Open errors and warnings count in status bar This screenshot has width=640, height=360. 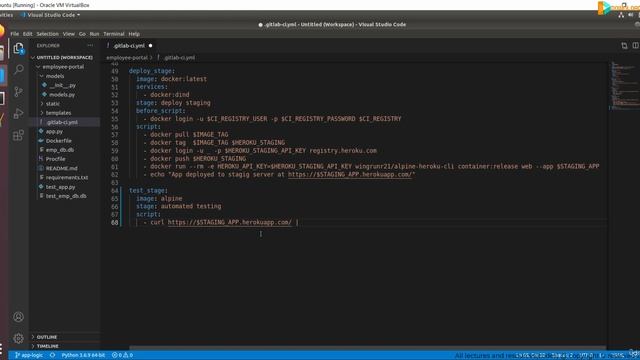pyautogui.click(x=122, y=356)
